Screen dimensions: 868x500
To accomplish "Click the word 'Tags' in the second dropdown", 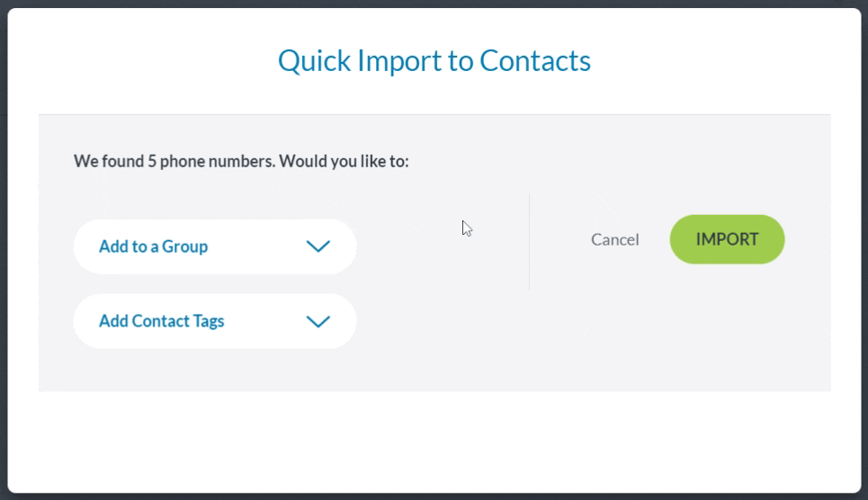I will click(206, 321).
